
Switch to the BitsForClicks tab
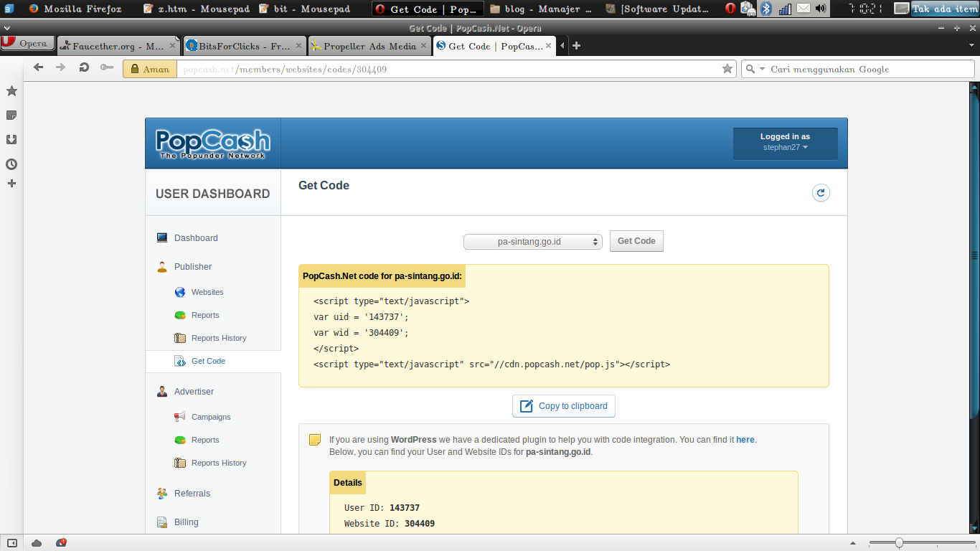click(244, 46)
